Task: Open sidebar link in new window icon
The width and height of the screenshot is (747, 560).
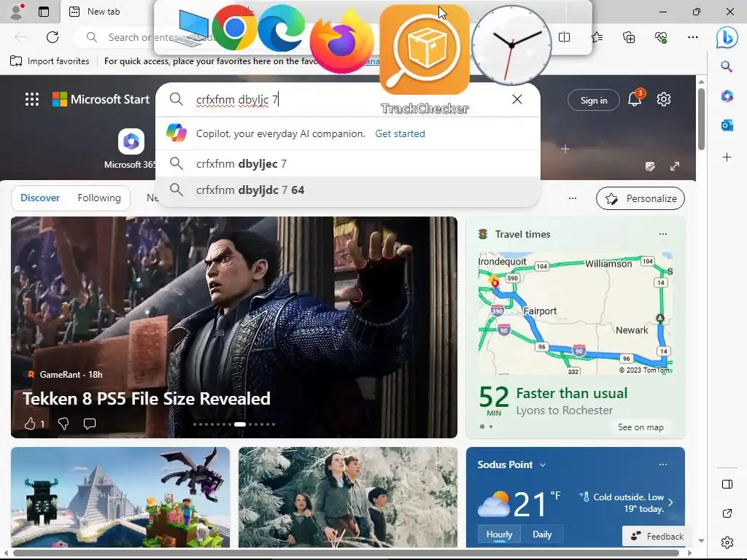Action: tap(727, 513)
